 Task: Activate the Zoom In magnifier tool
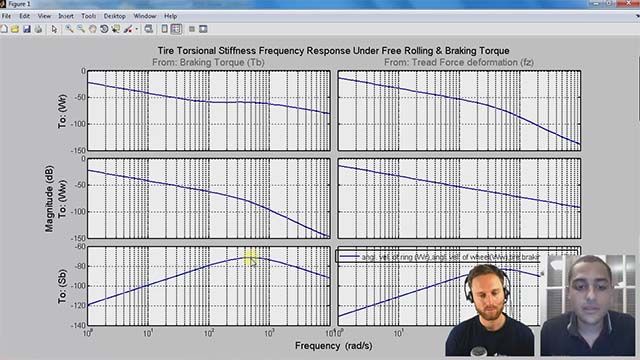tap(69, 29)
